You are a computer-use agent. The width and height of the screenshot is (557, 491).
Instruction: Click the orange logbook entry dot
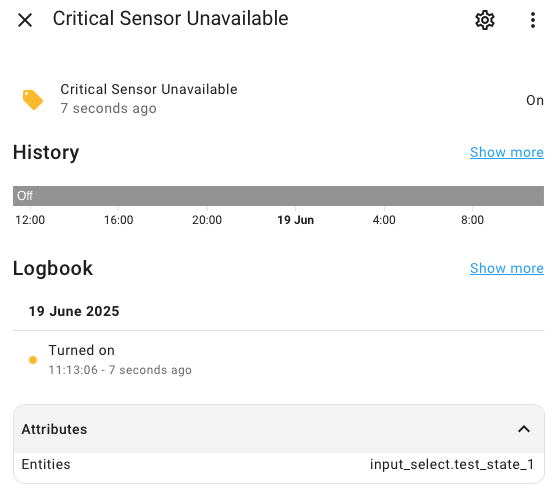(x=33, y=360)
